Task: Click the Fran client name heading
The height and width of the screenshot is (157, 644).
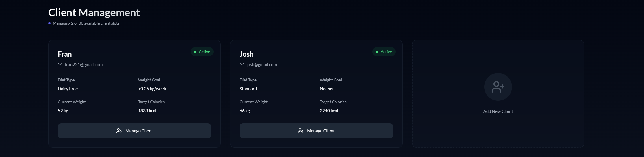Action: tap(65, 54)
